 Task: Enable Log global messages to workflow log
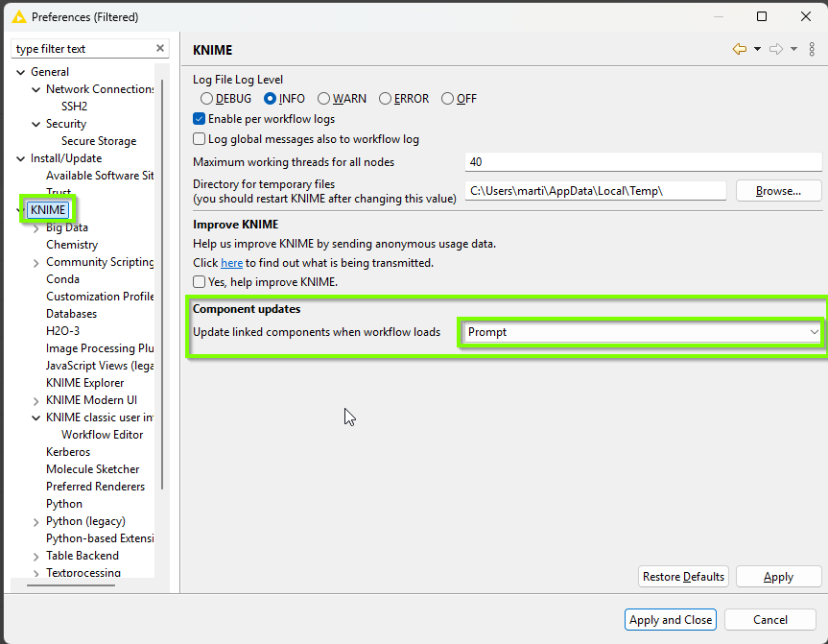pos(200,139)
